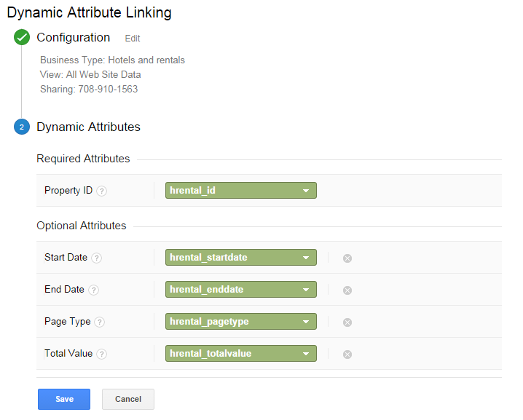Open the hrental_id dropdown

point(241,191)
